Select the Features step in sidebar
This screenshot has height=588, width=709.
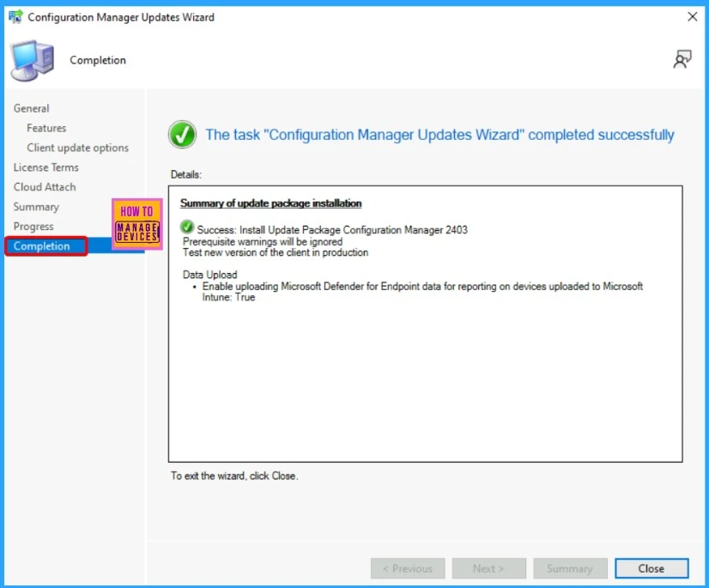coord(46,128)
